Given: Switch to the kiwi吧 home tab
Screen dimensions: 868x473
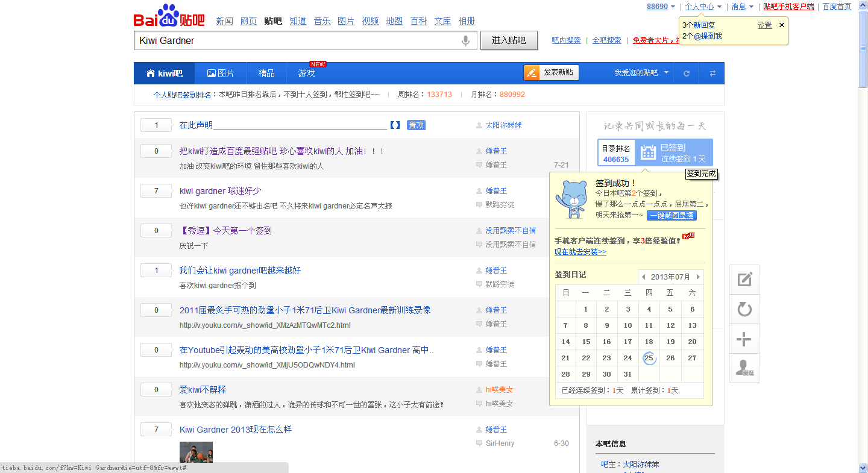Looking at the screenshot, I should [164, 74].
